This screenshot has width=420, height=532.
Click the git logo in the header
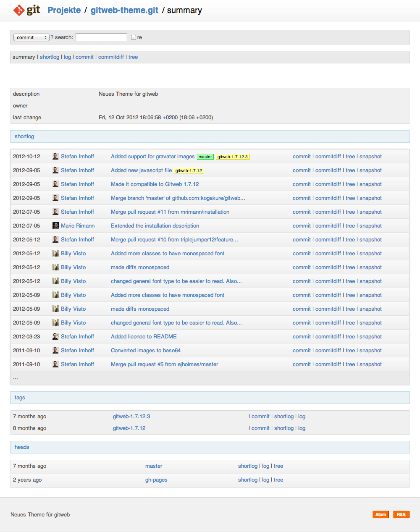click(x=27, y=10)
